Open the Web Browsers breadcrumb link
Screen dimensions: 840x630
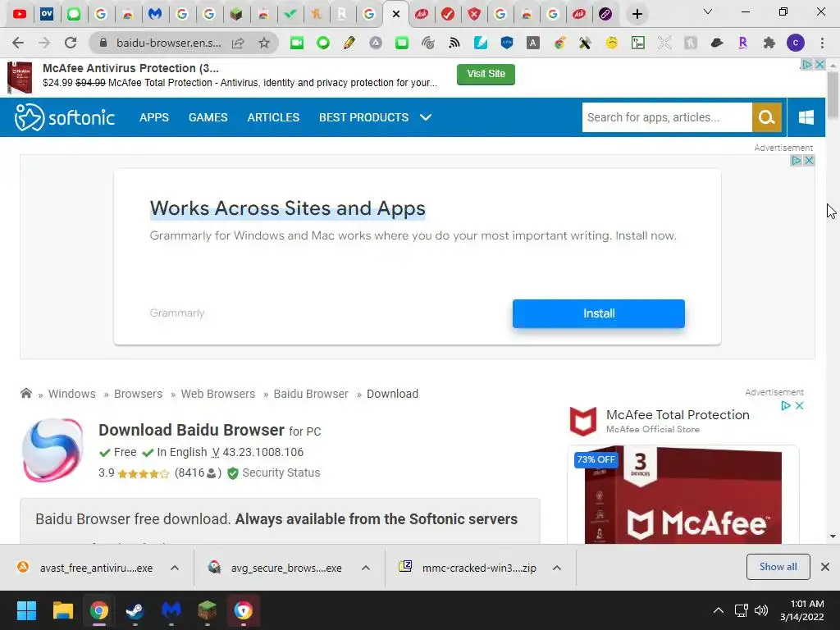tap(218, 394)
